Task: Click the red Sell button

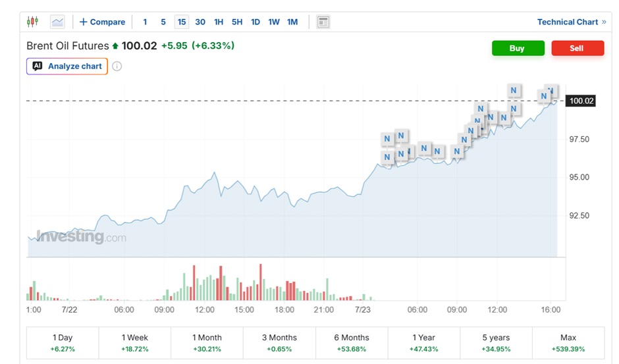Action: (578, 48)
